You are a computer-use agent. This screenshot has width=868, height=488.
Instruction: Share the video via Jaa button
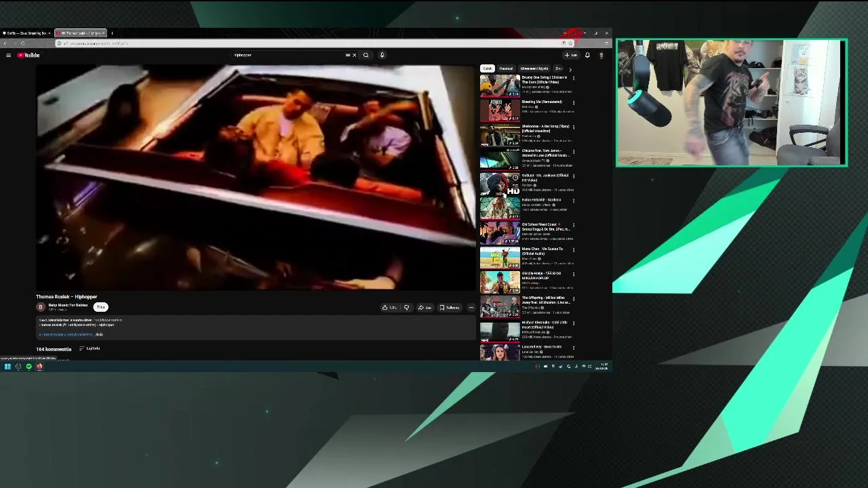425,308
